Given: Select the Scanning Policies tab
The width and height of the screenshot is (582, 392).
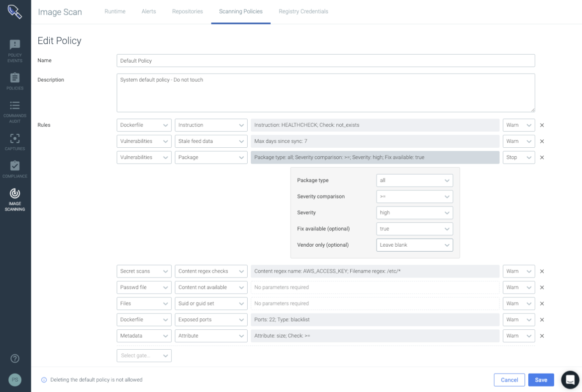Looking at the screenshot, I should 241,11.
